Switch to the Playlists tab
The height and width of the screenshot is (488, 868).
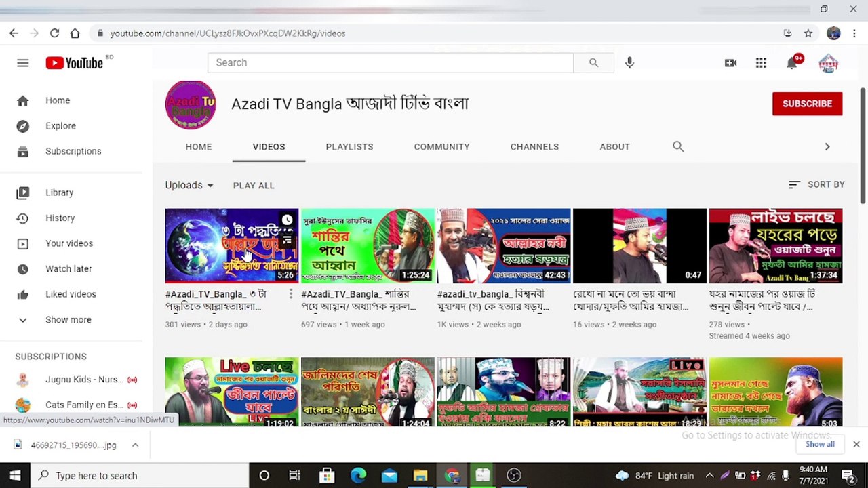pyautogui.click(x=349, y=146)
